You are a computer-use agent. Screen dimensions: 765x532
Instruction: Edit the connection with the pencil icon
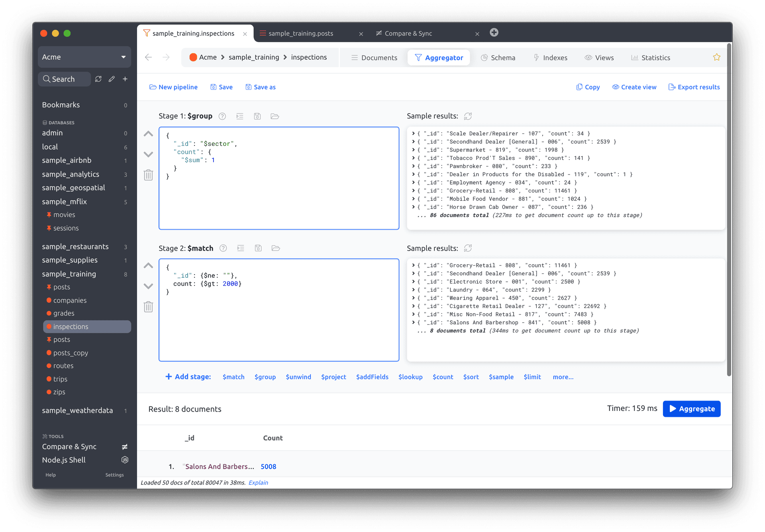click(x=112, y=79)
